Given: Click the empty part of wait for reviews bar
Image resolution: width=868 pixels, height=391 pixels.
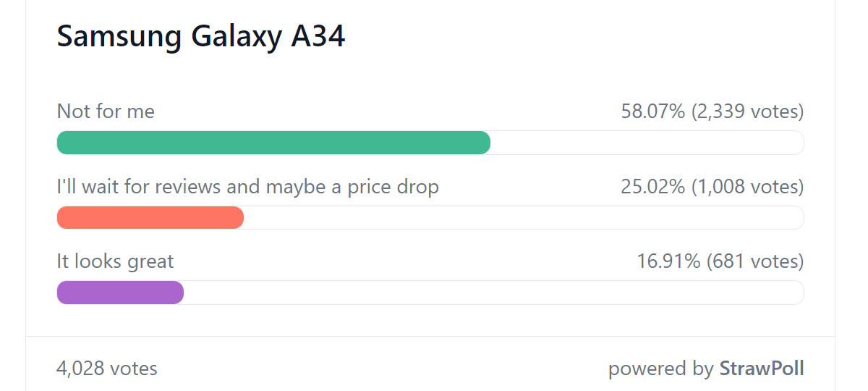Looking at the screenshot, I should click(524, 217).
